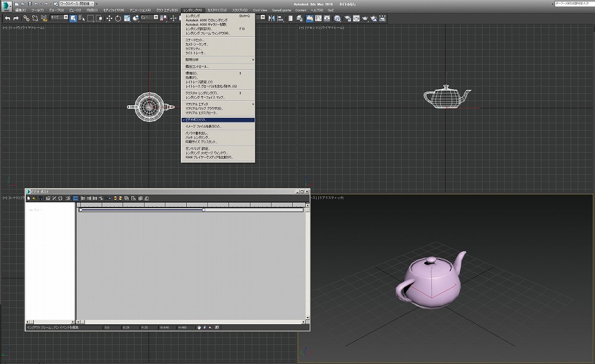Click the keyword search field in the title bar
The image size is (595, 364).
click(x=574, y=4)
